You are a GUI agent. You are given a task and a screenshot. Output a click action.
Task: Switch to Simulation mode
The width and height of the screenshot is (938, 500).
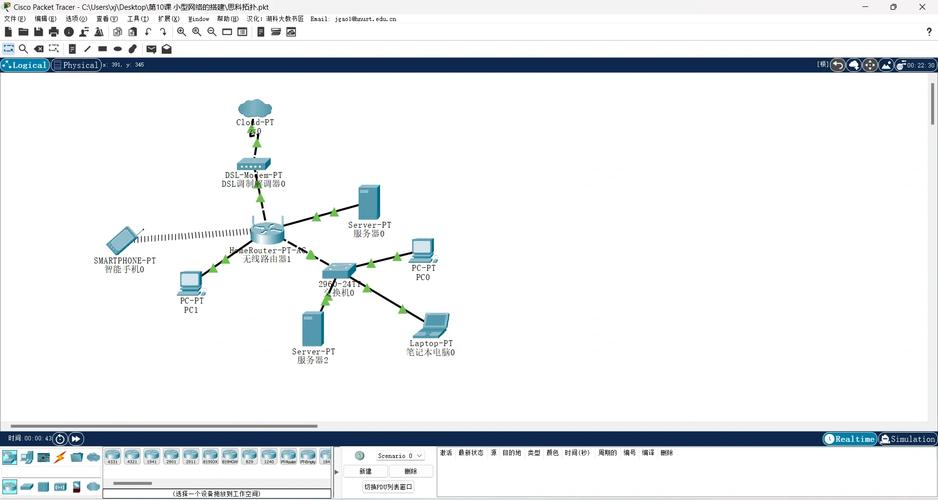(x=907, y=439)
